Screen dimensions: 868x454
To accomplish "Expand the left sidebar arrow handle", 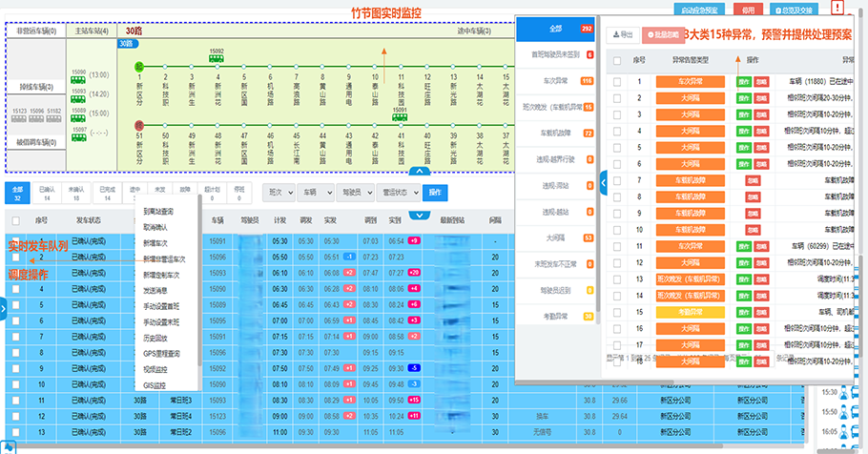I will pos(3,306).
